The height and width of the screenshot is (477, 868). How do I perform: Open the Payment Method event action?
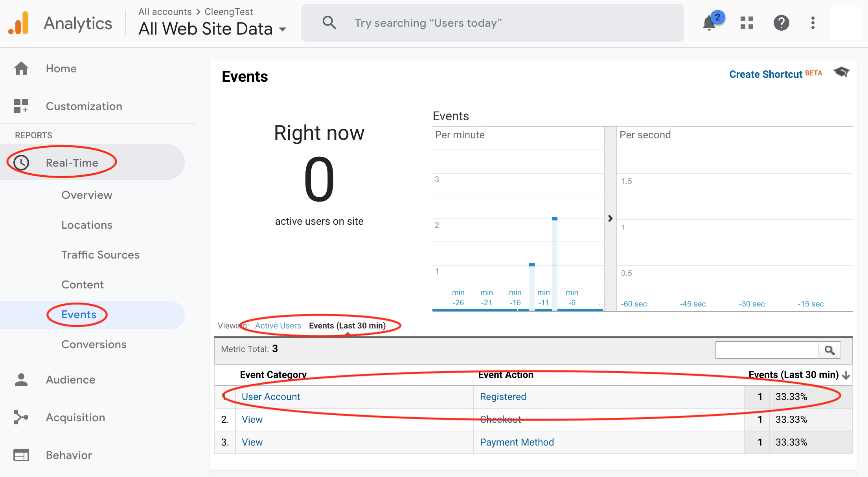coord(517,442)
